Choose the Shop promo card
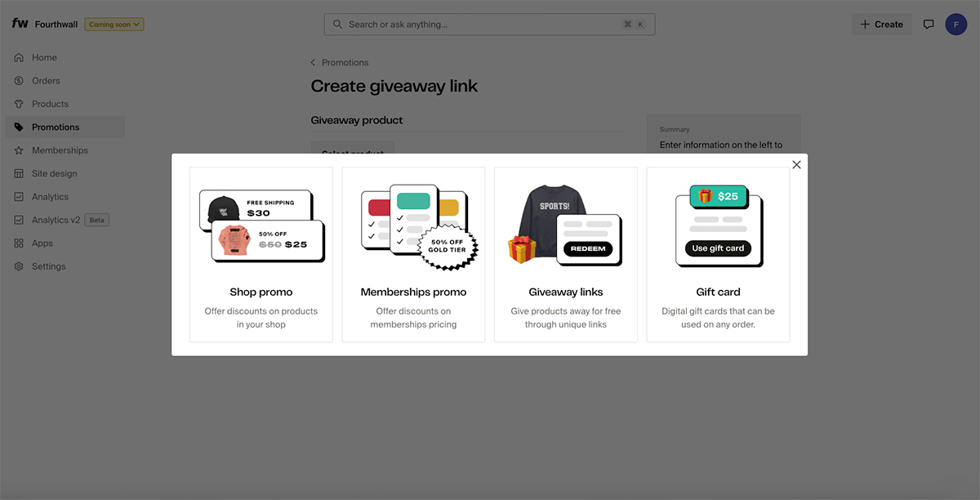This screenshot has width=980, height=500. tap(261, 254)
